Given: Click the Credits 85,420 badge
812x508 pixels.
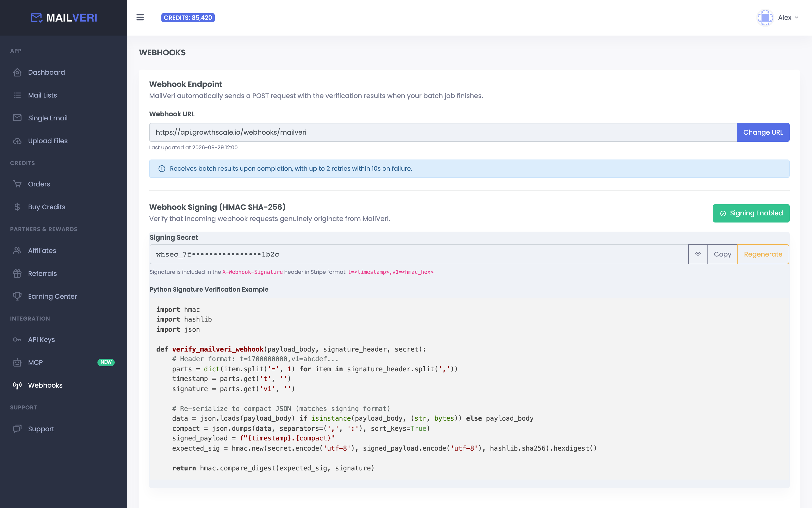Looking at the screenshot, I should tap(188, 18).
